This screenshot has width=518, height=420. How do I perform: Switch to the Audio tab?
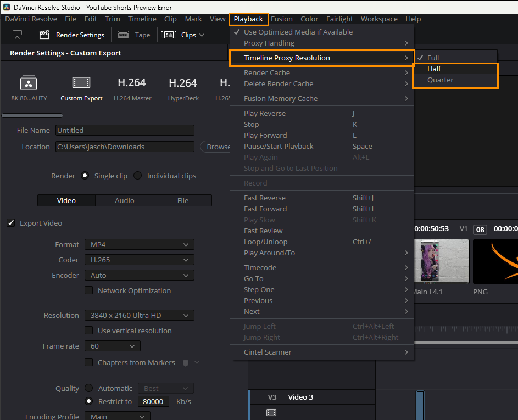click(x=125, y=200)
